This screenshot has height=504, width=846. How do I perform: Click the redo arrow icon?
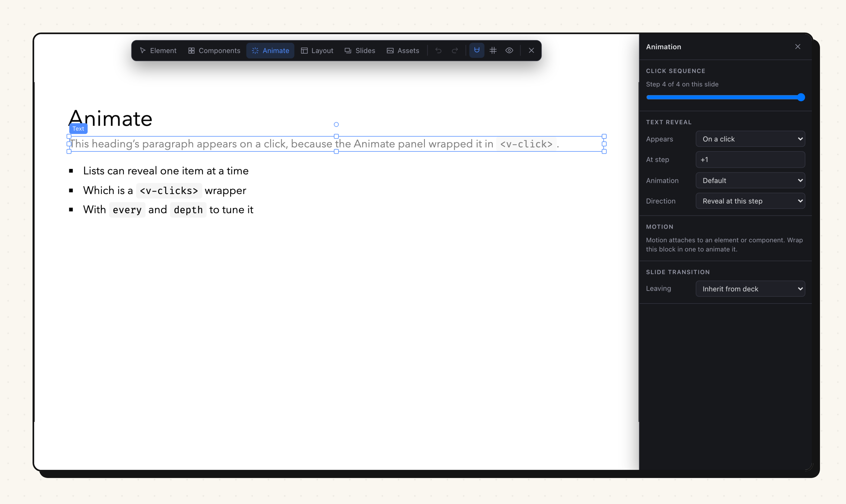(455, 51)
